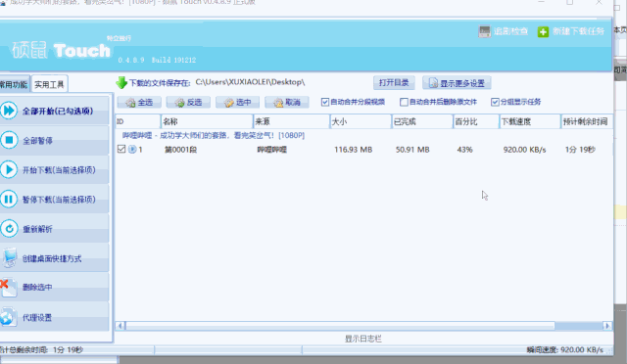Switch to the 常用功能 tab
The height and width of the screenshot is (364, 627).
pos(14,84)
